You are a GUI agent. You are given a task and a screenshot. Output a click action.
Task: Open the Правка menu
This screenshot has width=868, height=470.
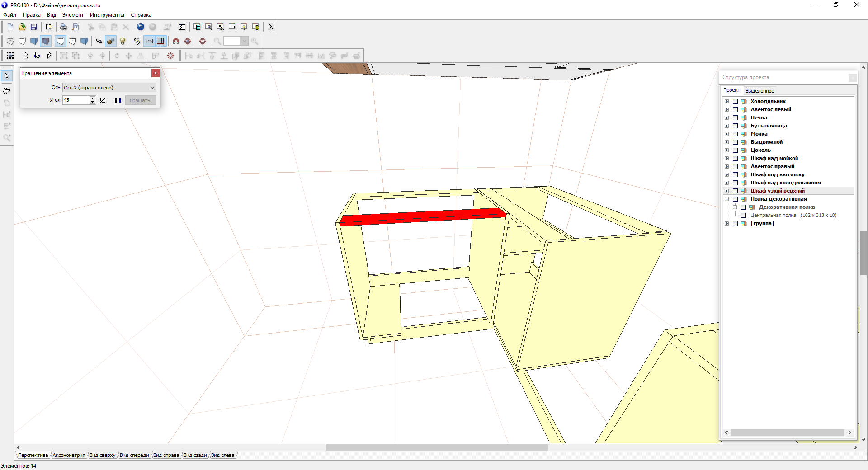pos(32,15)
